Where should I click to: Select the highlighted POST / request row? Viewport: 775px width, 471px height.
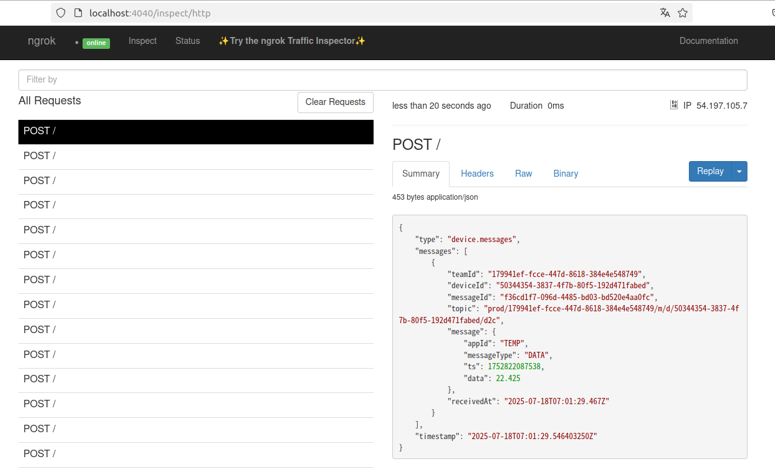coord(196,131)
